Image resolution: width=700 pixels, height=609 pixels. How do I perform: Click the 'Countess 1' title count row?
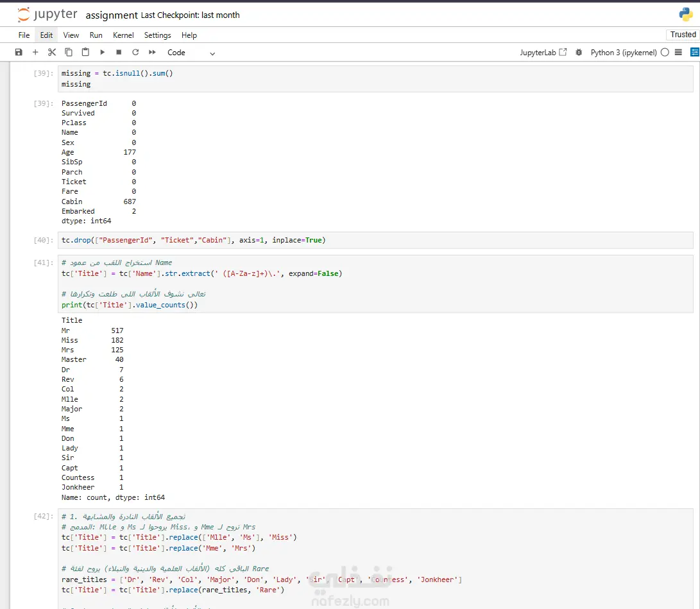tap(92, 477)
